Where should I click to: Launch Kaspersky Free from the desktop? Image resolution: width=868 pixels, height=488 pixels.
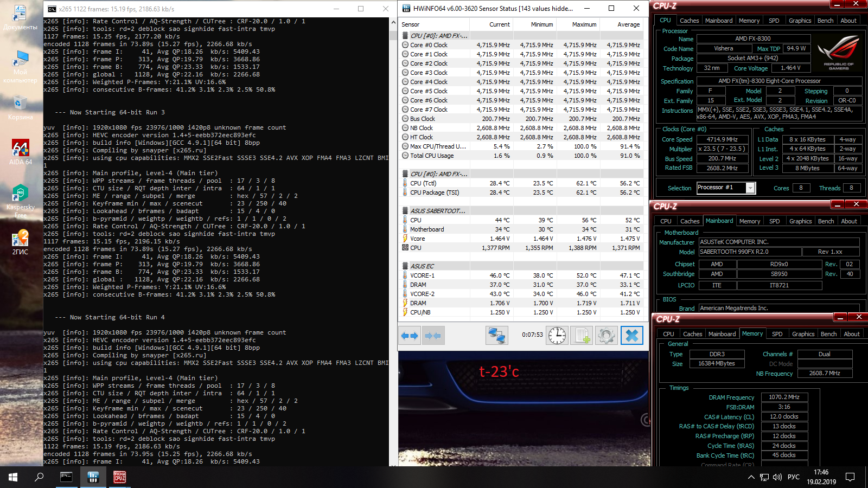coord(20,201)
